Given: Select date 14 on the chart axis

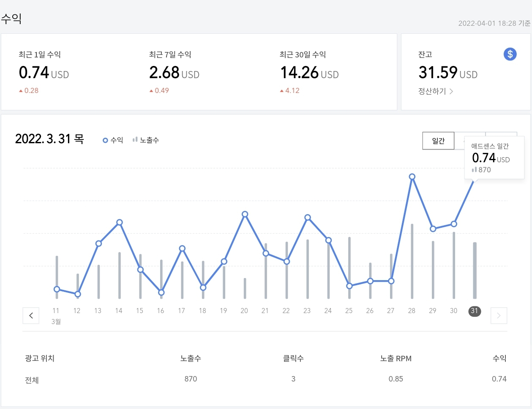Looking at the screenshot, I should coord(119,311).
